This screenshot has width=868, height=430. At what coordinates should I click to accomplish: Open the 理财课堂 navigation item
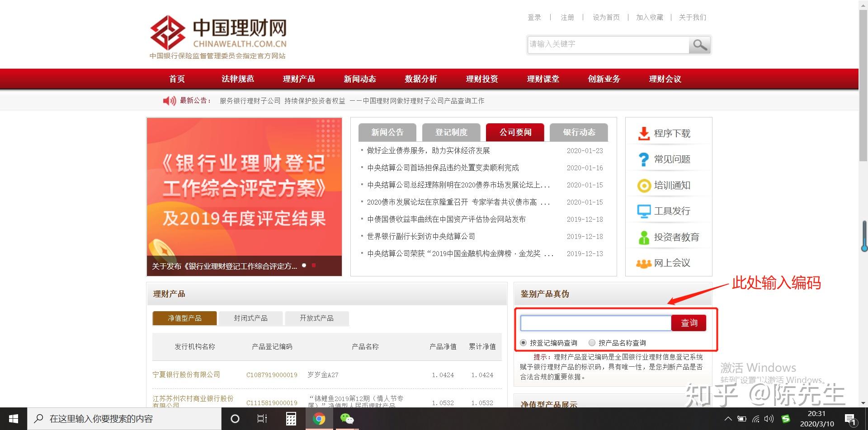543,79
